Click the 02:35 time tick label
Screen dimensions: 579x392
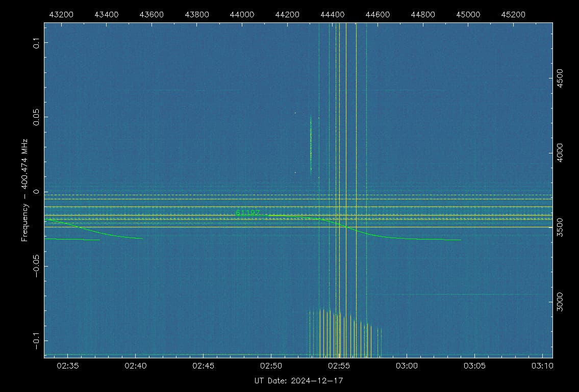point(68,366)
